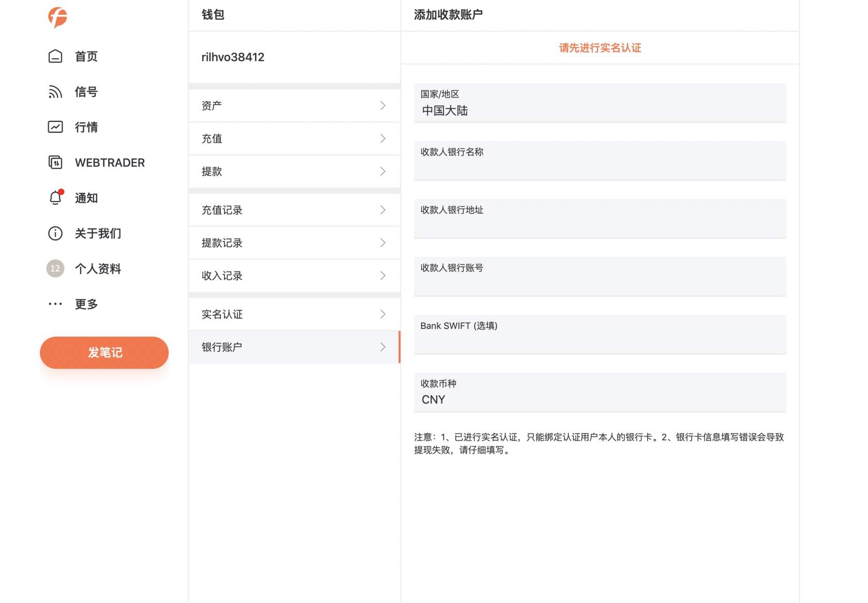Expand the 银行账户 row chevron
Screen dimensions: 868x603
tap(383, 346)
